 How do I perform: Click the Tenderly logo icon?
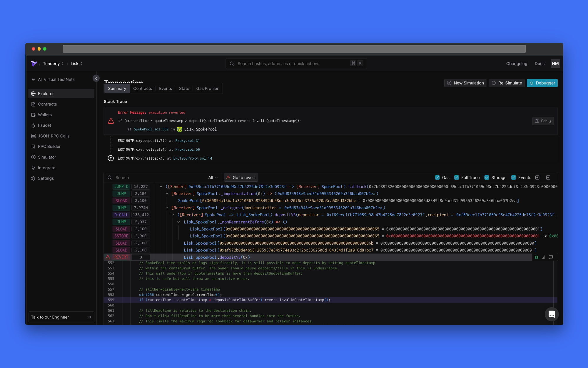coord(34,64)
